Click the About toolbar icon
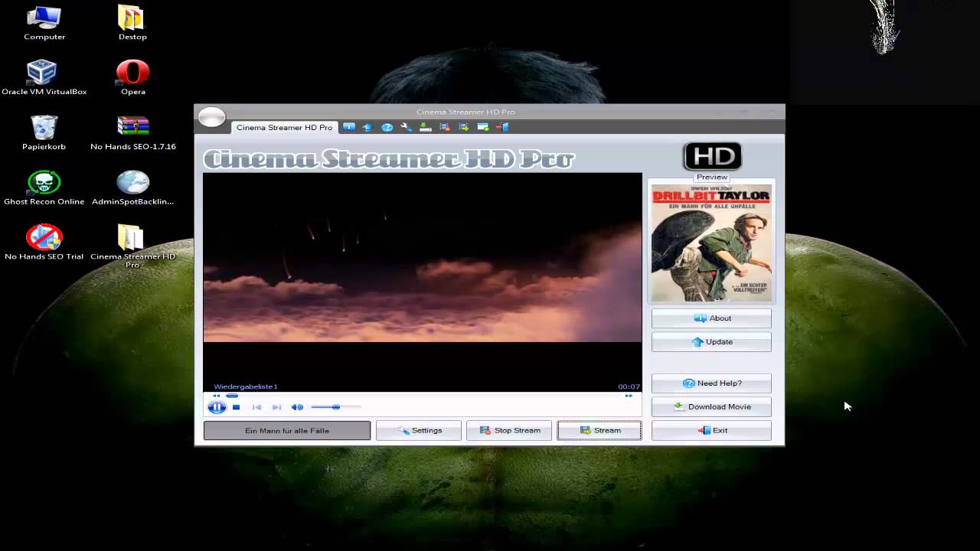The width and height of the screenshot is (980, 551). click(349, 127)
